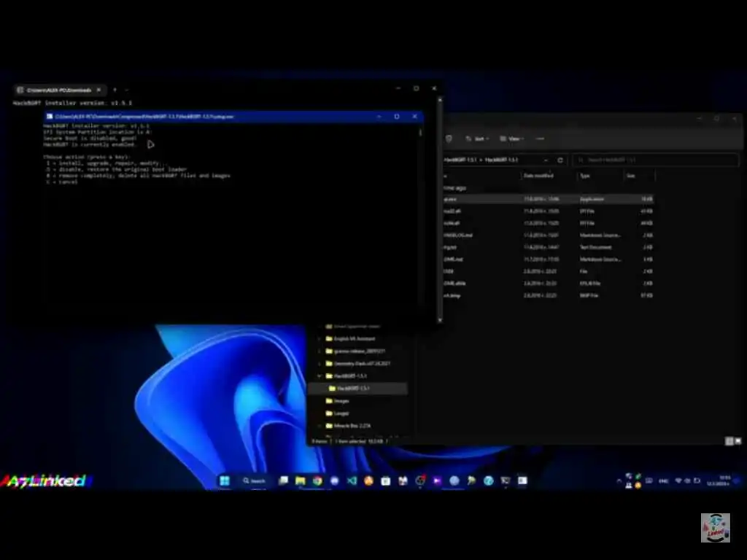
Task: Open the Windows Start menu
Action: tap(225, 481)
